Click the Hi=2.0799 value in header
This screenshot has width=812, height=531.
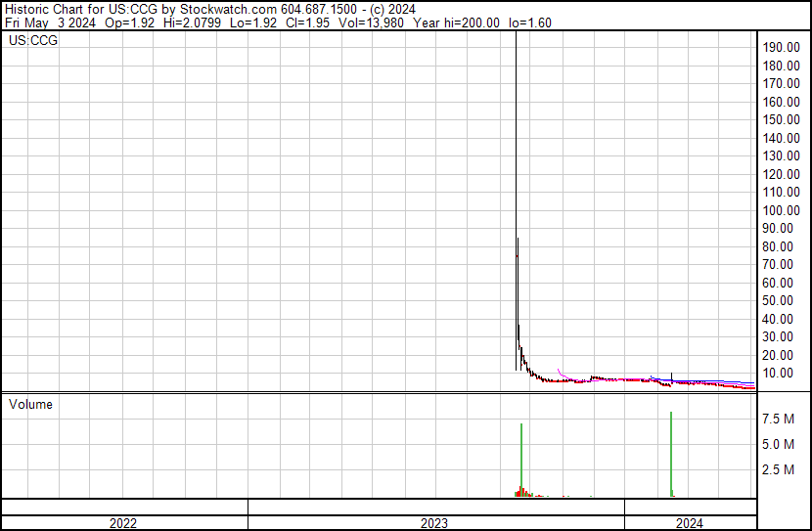click(x=192, y=22)
